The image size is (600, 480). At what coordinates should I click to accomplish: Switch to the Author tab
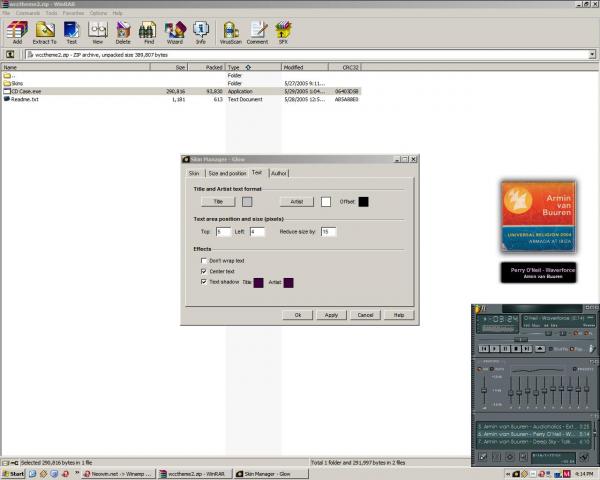tap(279, 173)
